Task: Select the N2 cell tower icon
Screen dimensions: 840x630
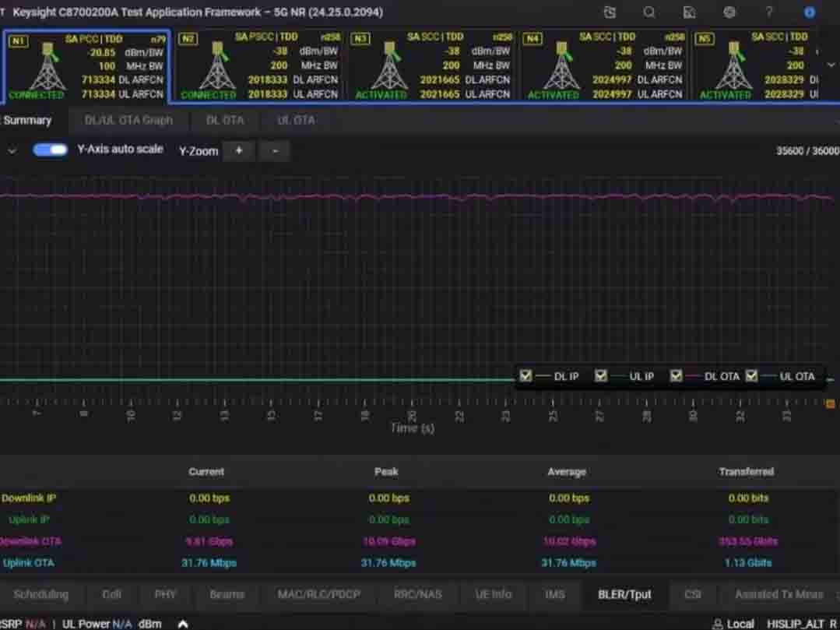Action: pyautogui.click(x=217, y=66)
